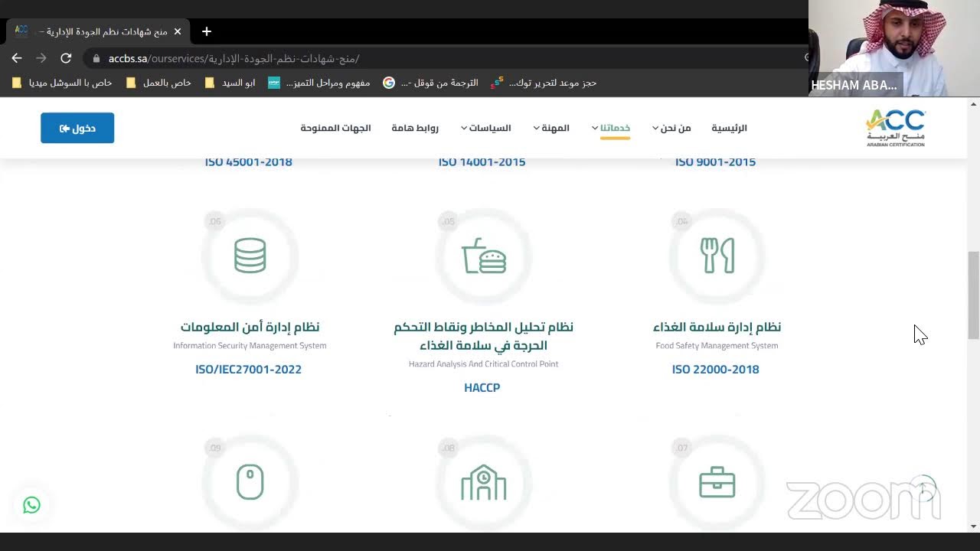Open روابط هامة menu item
Screen dimensions: 980x551
pos(415,128)
